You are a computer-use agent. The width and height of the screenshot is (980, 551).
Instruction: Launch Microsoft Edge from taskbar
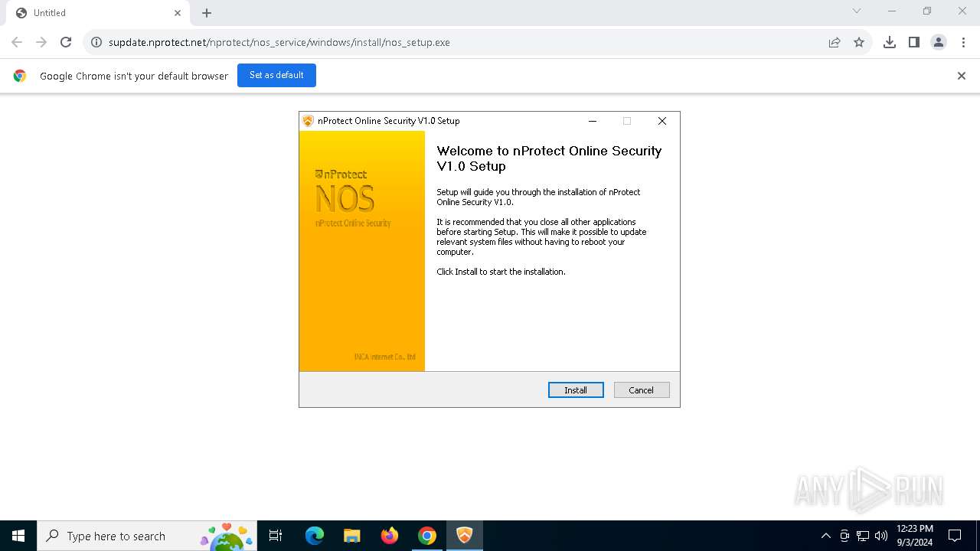(x=315, y=536)
